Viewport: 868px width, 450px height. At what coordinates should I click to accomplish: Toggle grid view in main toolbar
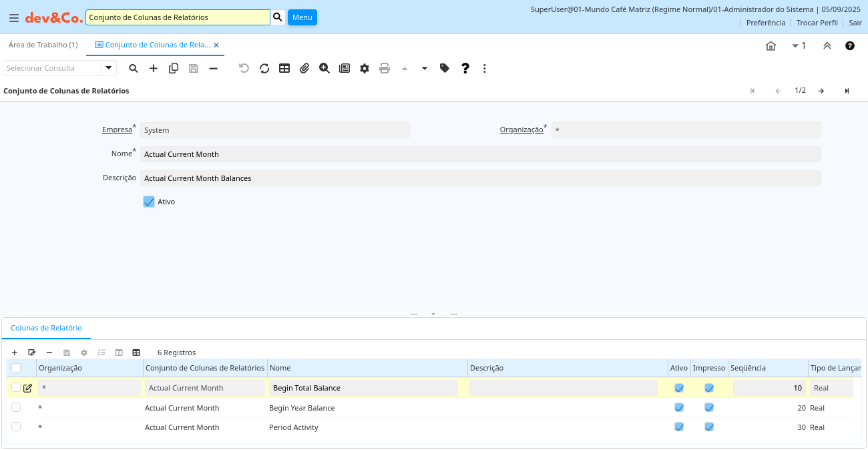[284, 68]
